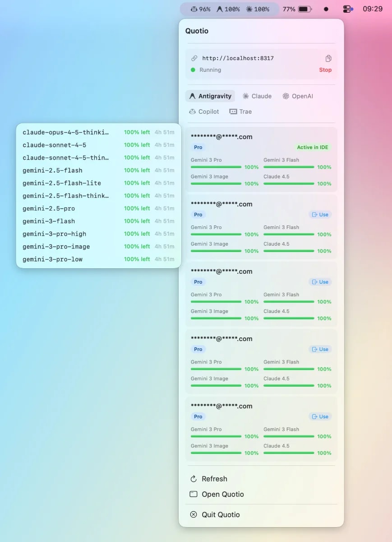The height and width of the screenshot is (542, 392).
Task: Click the Refresh icon in the footer
Action: coord(193,479)
